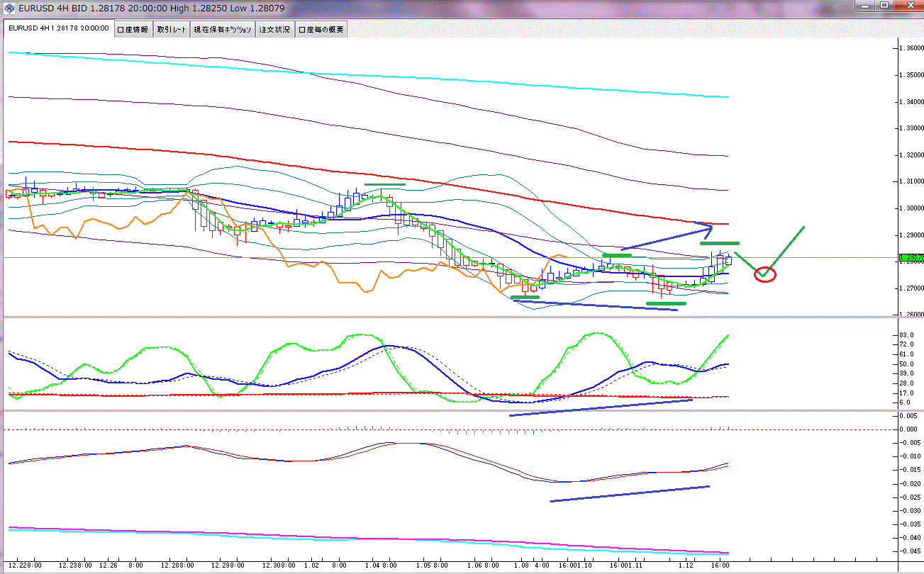Click the 1.12 date label on time axis
The height and width of the screenshot is (574, 924).
click(686, 566)
